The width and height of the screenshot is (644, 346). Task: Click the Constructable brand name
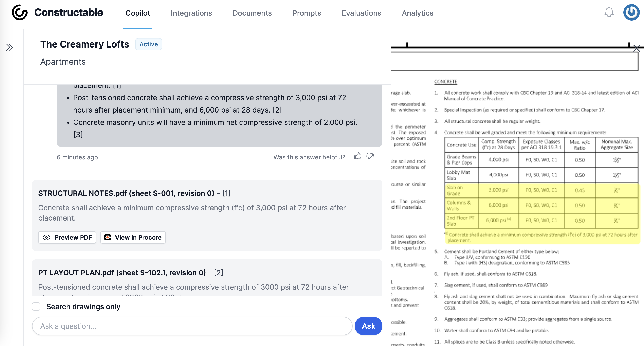(x=68, y=13)
